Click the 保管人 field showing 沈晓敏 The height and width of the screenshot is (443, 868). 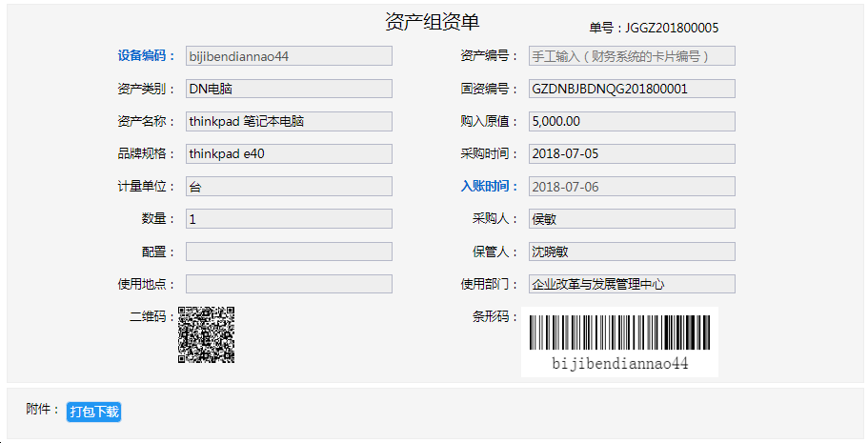(632, 252)
